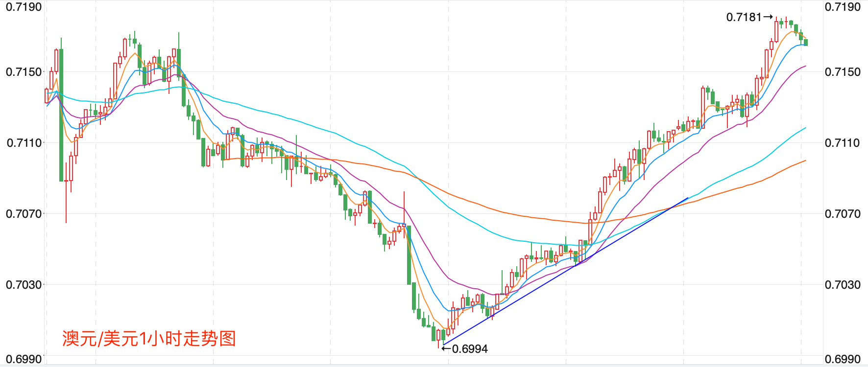Click the left axis label 0.7190

tap(24, 7)
